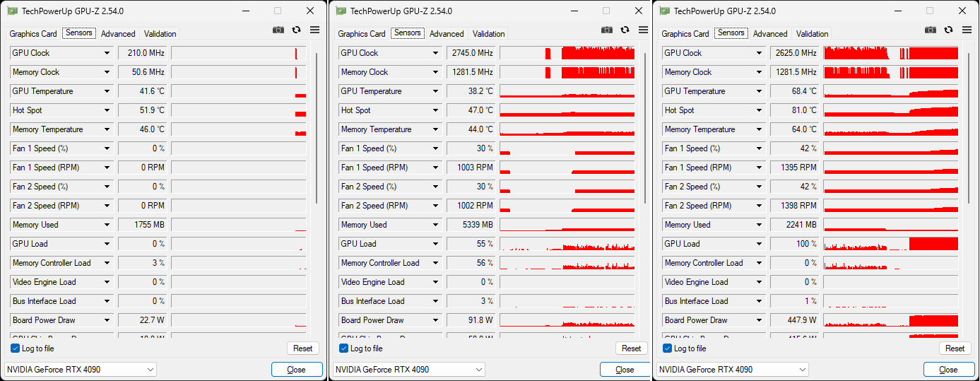Open Memory Used dropdown in left window
980x381 pixels.
107,225
